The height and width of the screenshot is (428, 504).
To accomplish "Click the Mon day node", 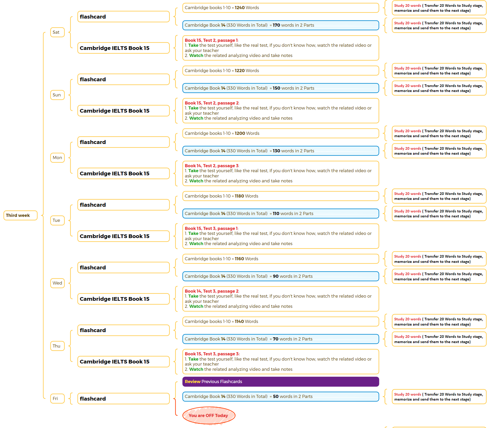I will 57,158.
